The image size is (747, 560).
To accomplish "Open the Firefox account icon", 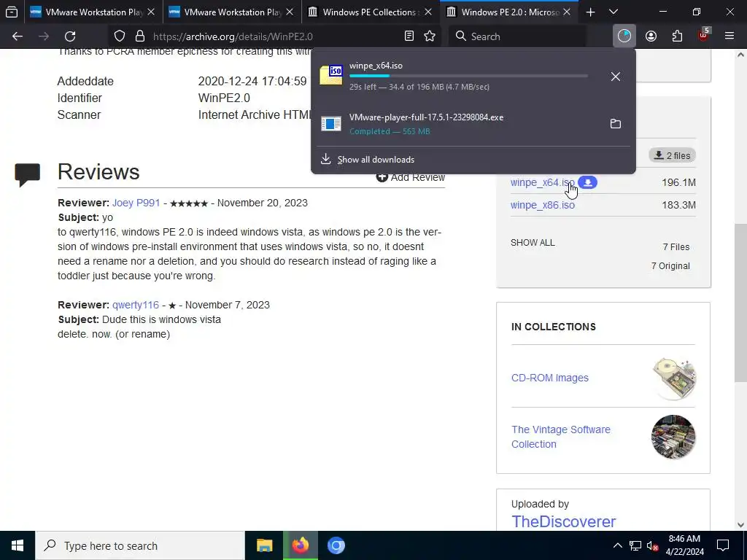I will (651, 36).
